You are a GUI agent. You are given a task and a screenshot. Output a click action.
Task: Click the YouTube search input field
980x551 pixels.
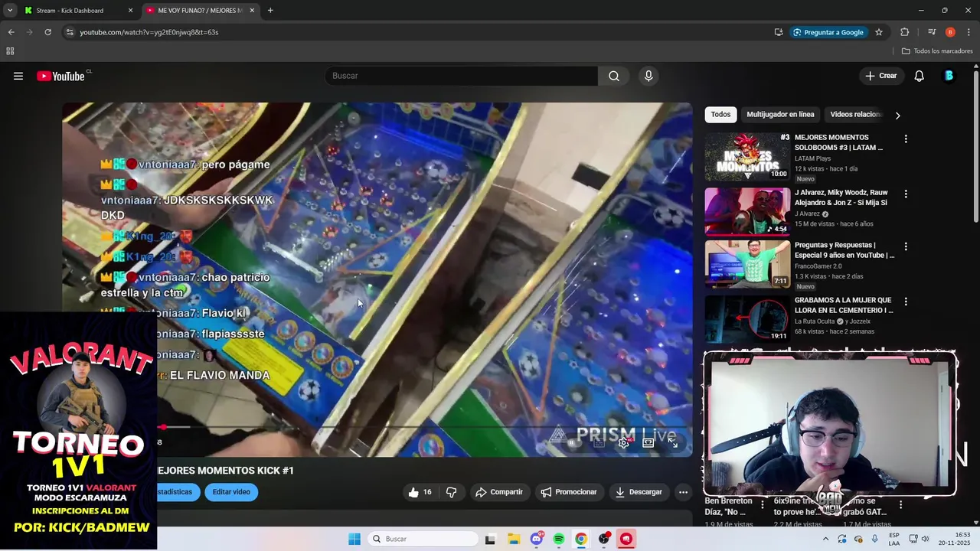point(462,76)
